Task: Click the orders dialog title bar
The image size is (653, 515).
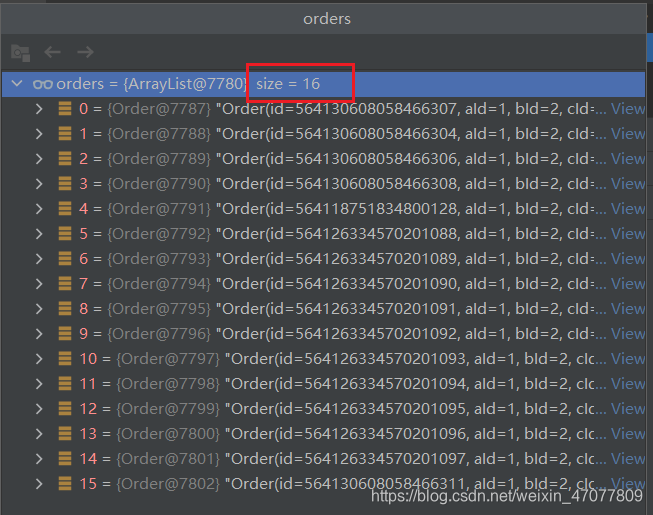Action: (324, 19)
